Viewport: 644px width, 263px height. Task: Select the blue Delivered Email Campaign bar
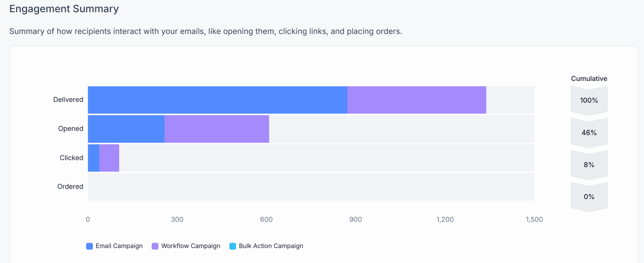click(x=217, y=100)
